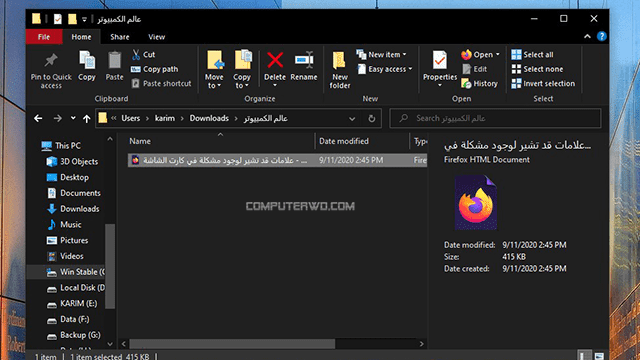
Task: Go up one folder level
Action: coord(87,118)
